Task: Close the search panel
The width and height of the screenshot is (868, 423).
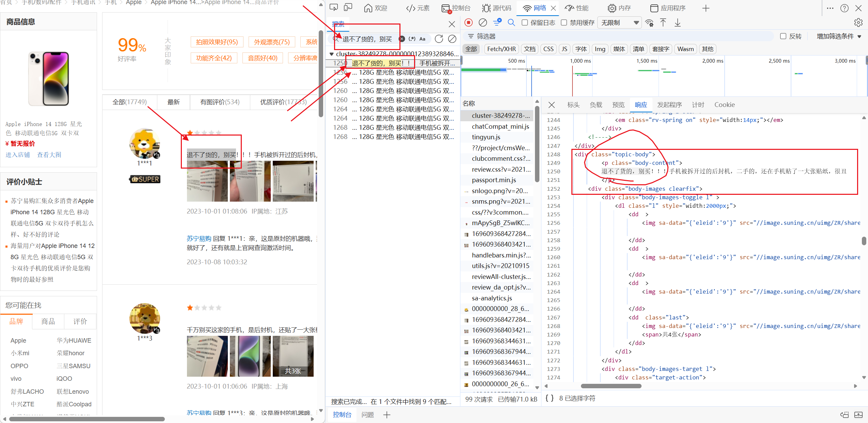Action: click(x=452, y=24)
